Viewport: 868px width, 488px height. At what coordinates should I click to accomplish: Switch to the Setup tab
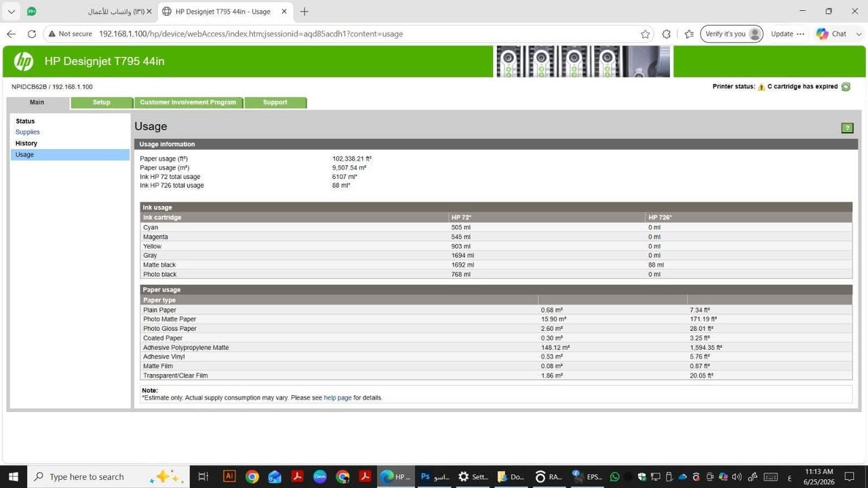point(102,102)
